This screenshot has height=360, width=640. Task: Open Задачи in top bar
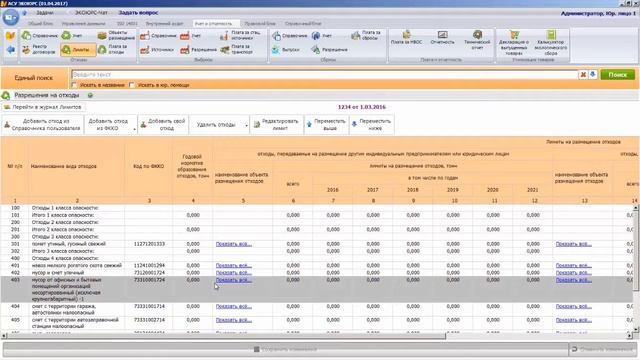pos(44,13)
